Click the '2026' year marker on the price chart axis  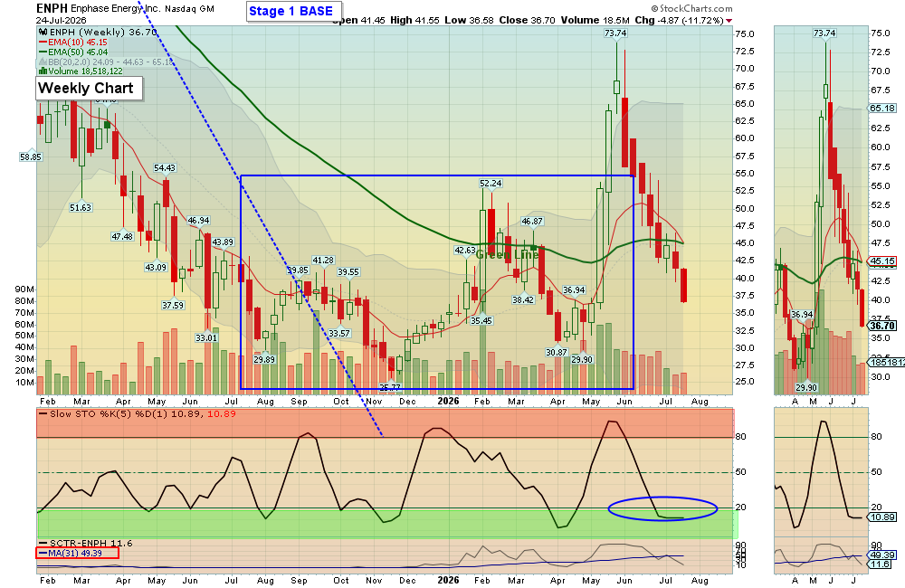[x=449, y=401]
